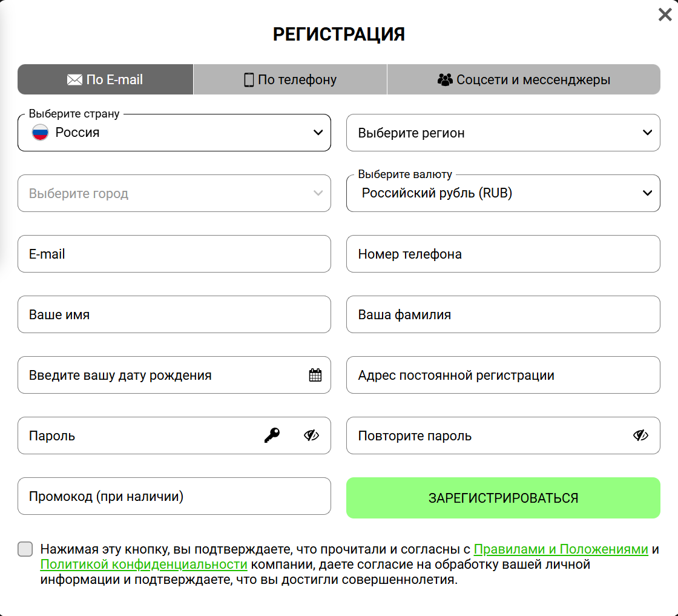Click the key icon to generate password
The width and height of the screenshot is (678, 616).
tap(272, 436)
